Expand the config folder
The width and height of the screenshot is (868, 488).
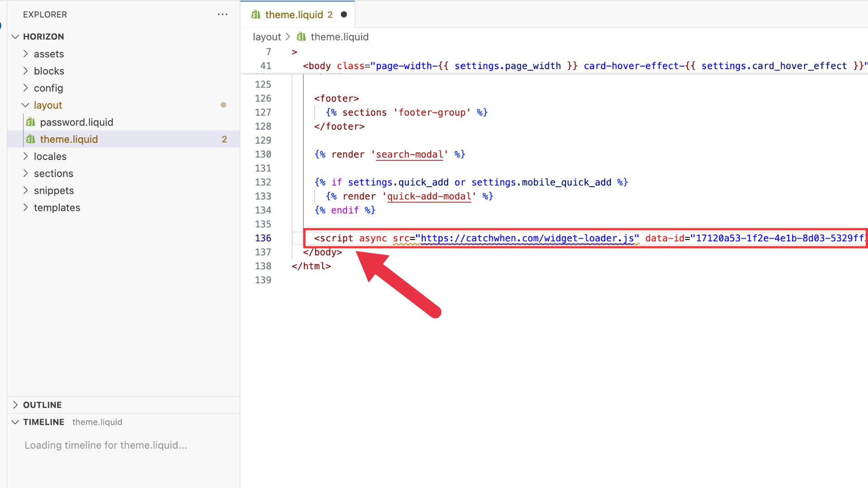26,88
